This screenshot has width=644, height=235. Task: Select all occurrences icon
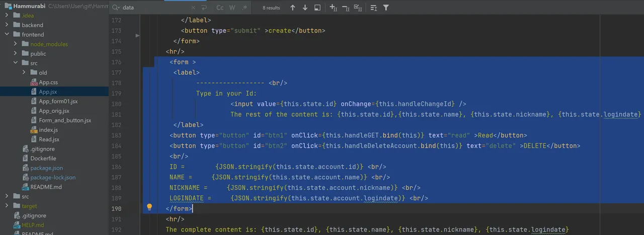(358, 8)
